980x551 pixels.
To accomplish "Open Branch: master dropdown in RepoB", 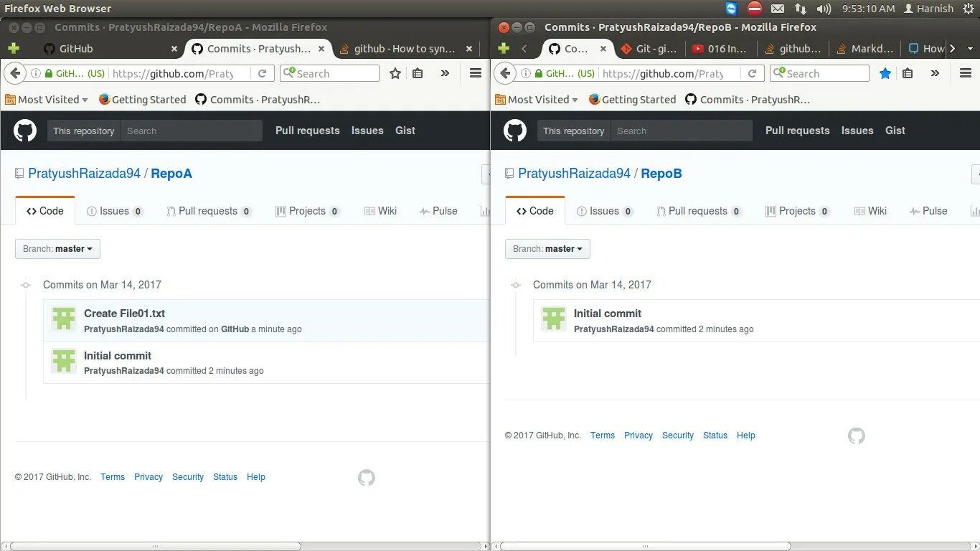I will coord(547,249).
